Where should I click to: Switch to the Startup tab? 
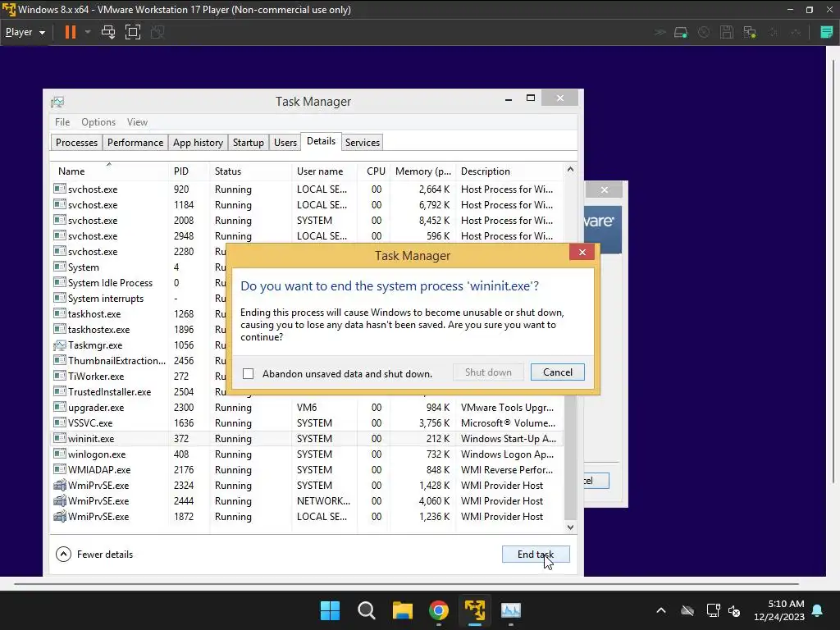248,143
